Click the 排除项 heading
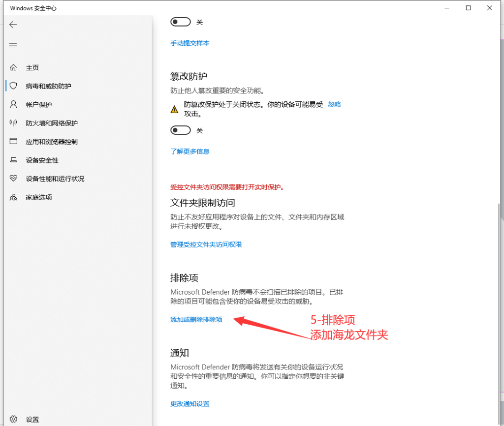 tap(184, 277)
